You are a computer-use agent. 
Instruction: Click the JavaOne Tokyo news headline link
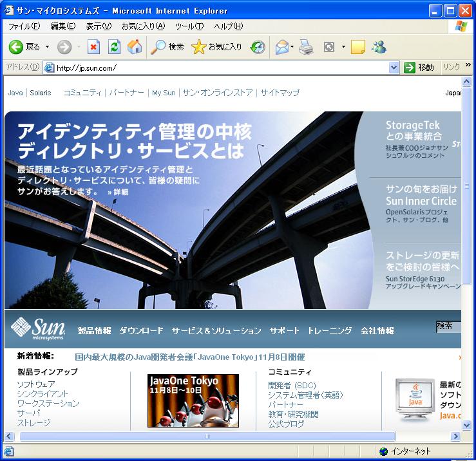click(x=190, y=357)
